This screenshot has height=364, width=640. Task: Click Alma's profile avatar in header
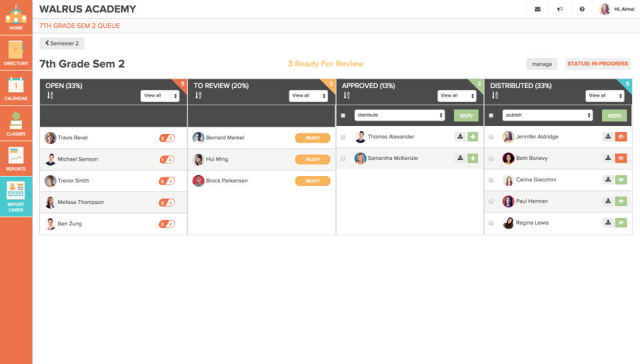[605, 9]
